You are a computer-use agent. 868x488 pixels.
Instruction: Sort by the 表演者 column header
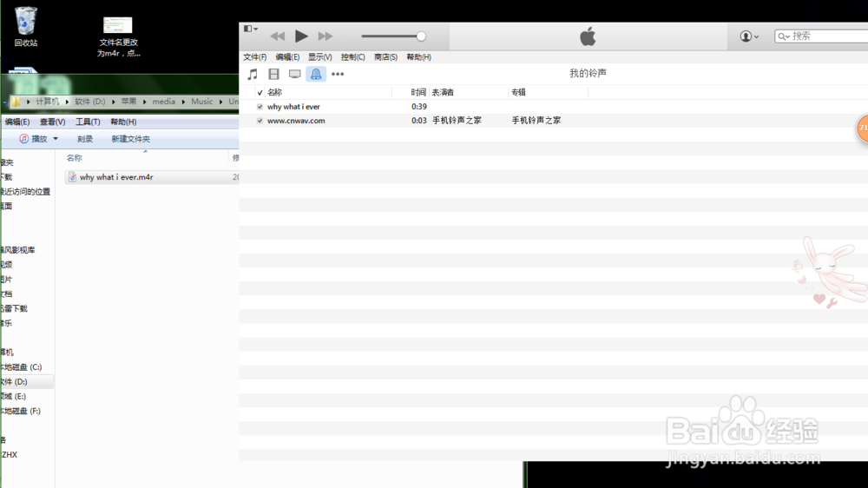point(443,93)
